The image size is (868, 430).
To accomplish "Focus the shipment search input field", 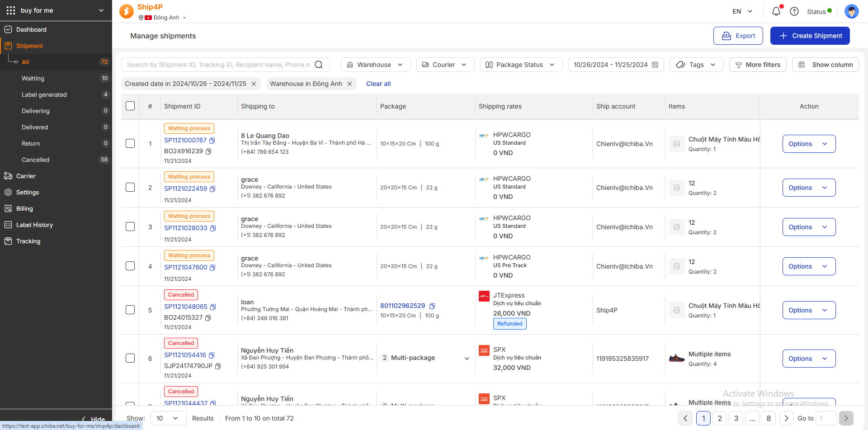I will pyautogui.click(x=218, y=65).
